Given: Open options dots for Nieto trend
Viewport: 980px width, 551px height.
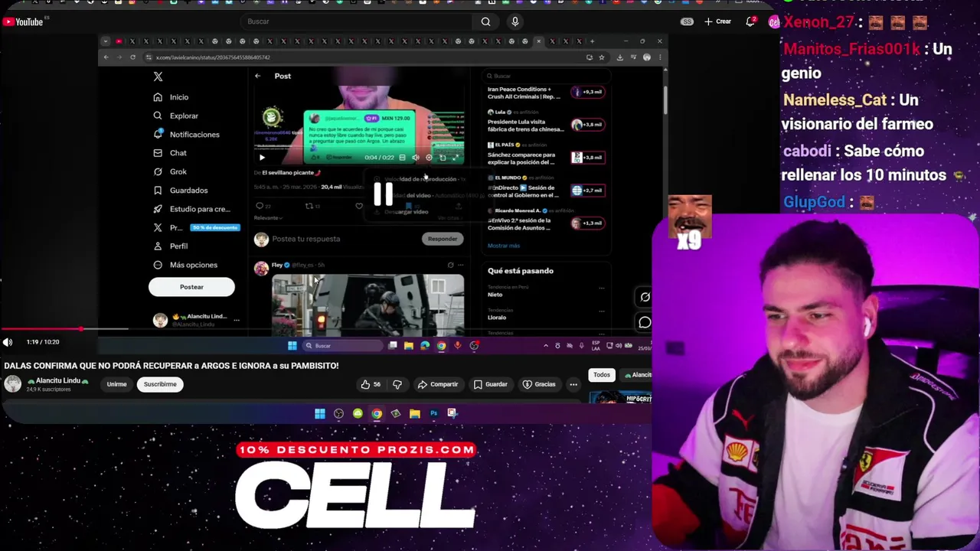Looking at the screenshot, I should coord(601,289).
